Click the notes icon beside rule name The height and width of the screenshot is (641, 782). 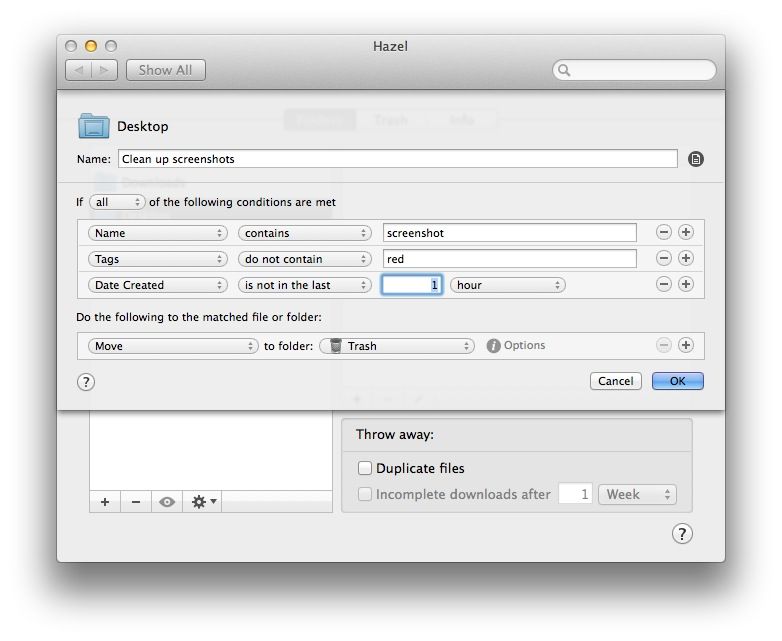tap(696, 159)
